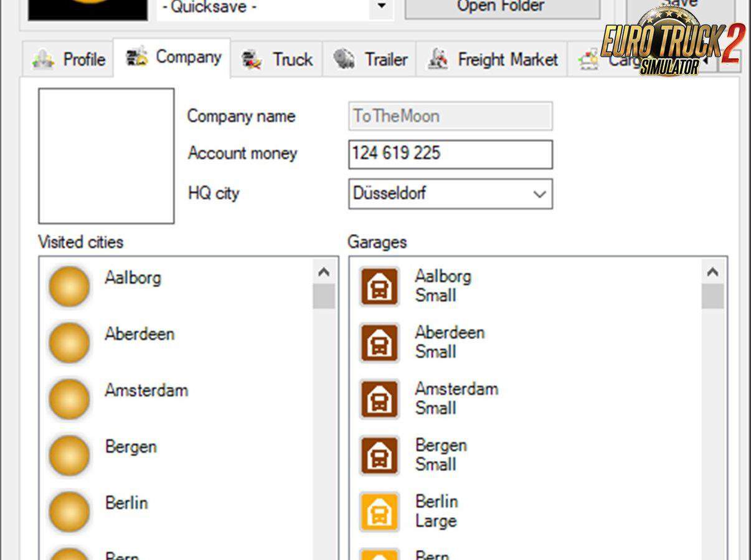
Task: Click the Berlin visited city circle
Action: click(x=69, y=512)
